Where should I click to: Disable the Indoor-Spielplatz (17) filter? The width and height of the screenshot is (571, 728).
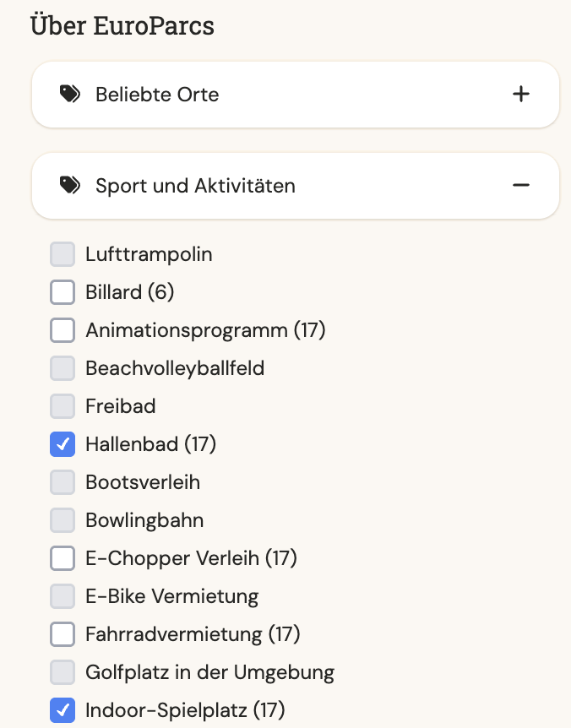coord(63,710)
